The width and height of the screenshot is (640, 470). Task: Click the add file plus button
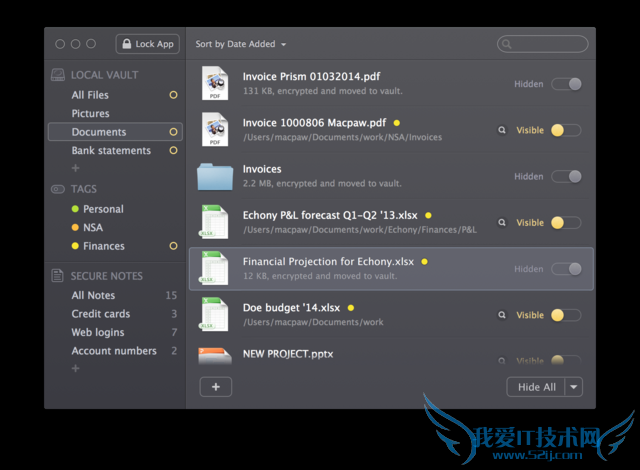click(x=216, y=387)
